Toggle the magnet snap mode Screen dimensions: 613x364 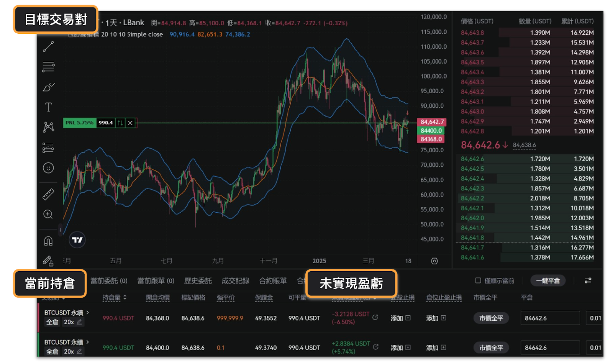tap(48, 241)
